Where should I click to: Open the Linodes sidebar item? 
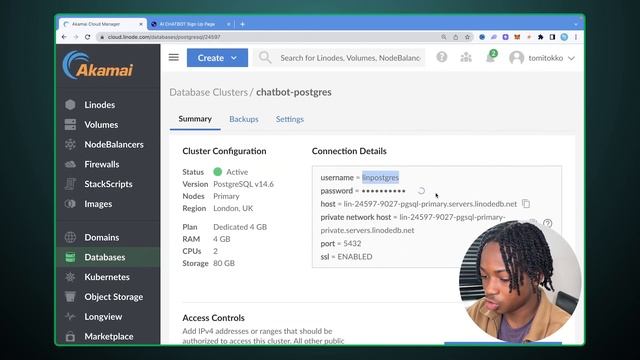[x=100, y=105]
